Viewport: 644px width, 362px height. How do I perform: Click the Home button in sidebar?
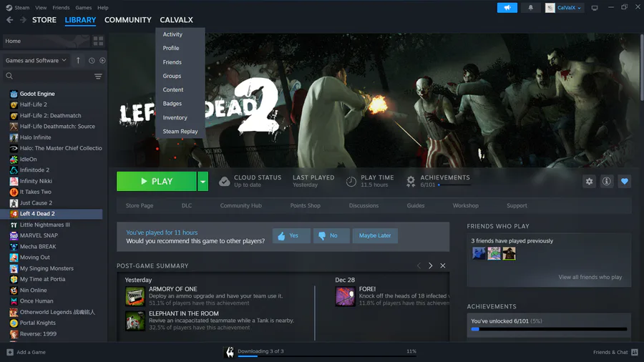[x=46, y=41]
